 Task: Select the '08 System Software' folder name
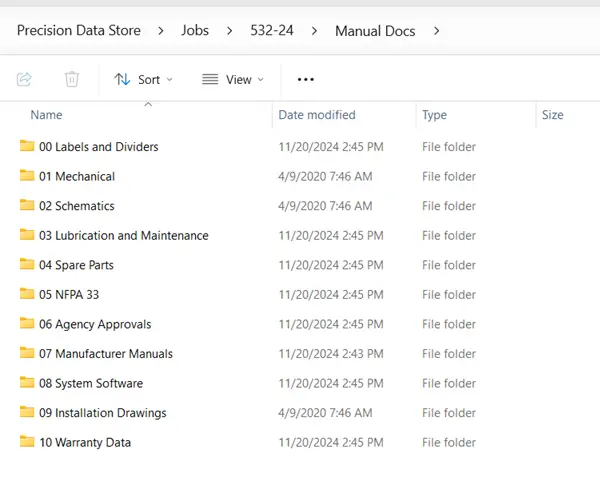tap(91, 383)
